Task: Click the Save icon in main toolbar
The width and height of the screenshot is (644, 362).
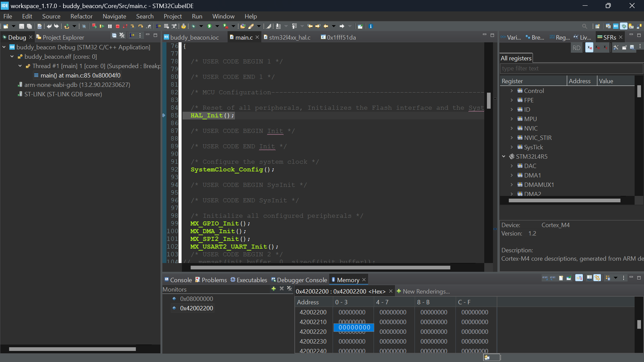Action: (x=21, y=26)
